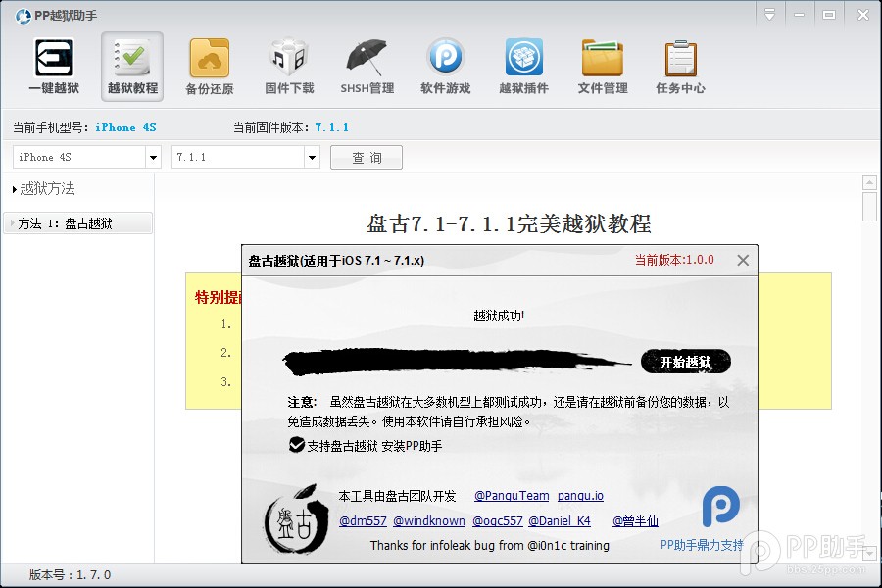Image resolution: width=882 pixels, height=588 pixels.
Task: Open the 越狱教程 (Jailbreak Tutorial) panel
Action: pyautogui.click(x=131, y=66)
